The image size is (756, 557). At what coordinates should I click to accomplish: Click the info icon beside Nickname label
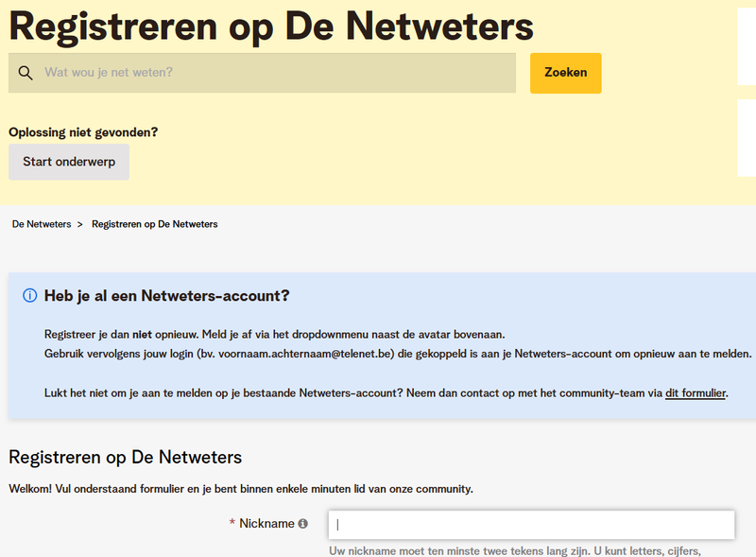coord(303,524)
